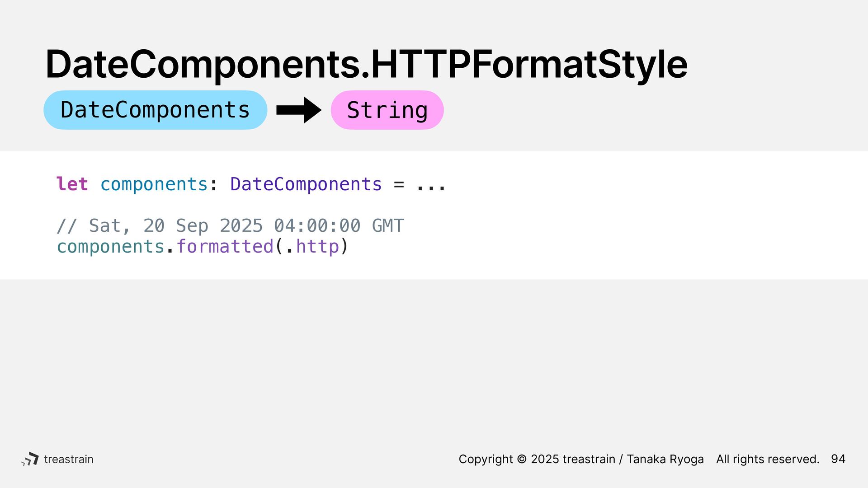Click the 'All rights reserved.' text
The width and height of the screenshot is (868, 488).
point(768,459)
